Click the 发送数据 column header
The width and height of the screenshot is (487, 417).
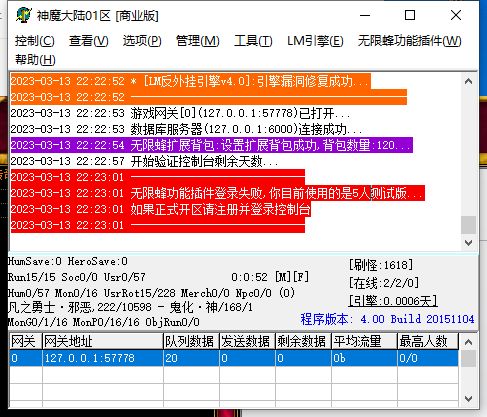[x=247, y=341]
